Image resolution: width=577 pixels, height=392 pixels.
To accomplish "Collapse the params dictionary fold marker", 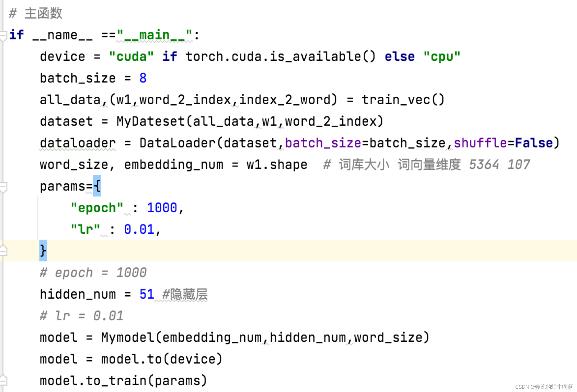I will coord(3,187).
